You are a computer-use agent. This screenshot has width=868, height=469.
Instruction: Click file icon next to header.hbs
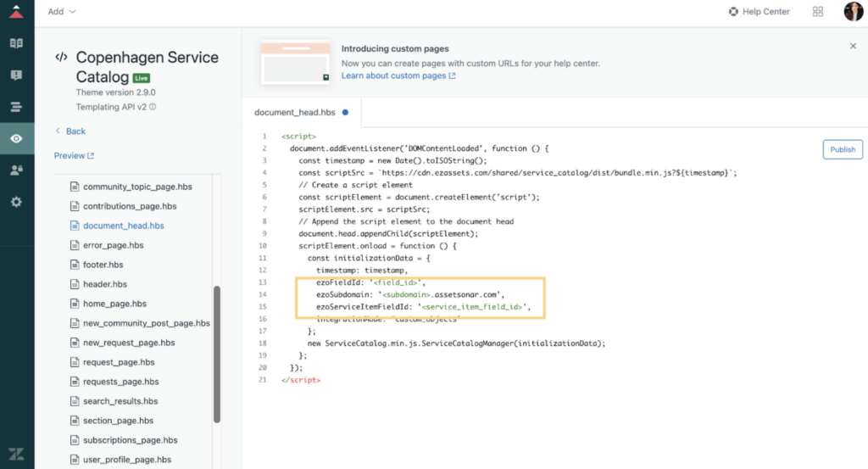click(x=75, y=284)
